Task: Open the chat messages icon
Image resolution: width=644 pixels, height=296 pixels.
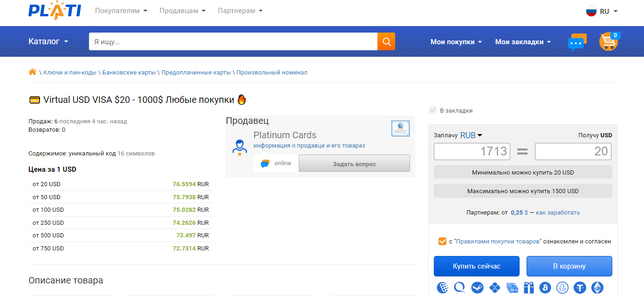Action: [577, 42]
